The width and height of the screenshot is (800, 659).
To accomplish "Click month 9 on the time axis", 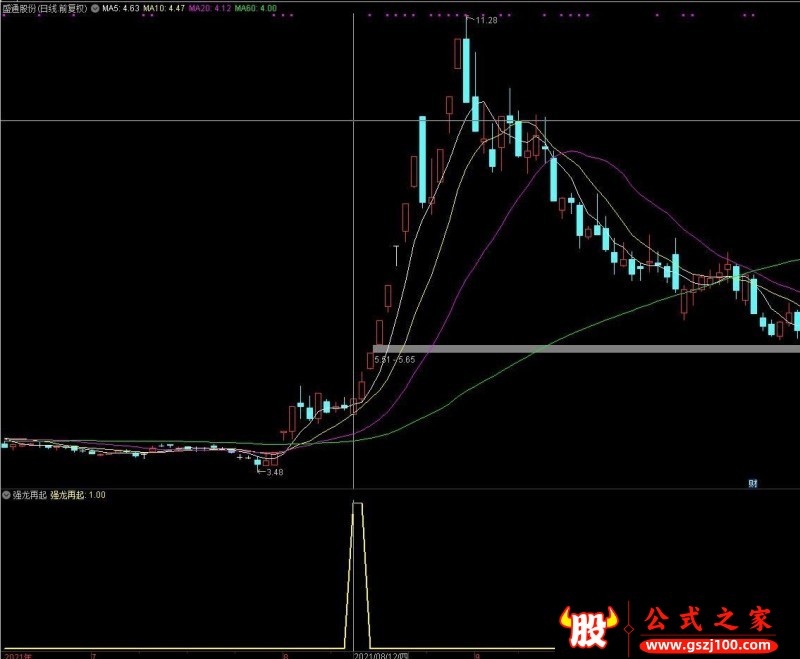I will (478, 656).
